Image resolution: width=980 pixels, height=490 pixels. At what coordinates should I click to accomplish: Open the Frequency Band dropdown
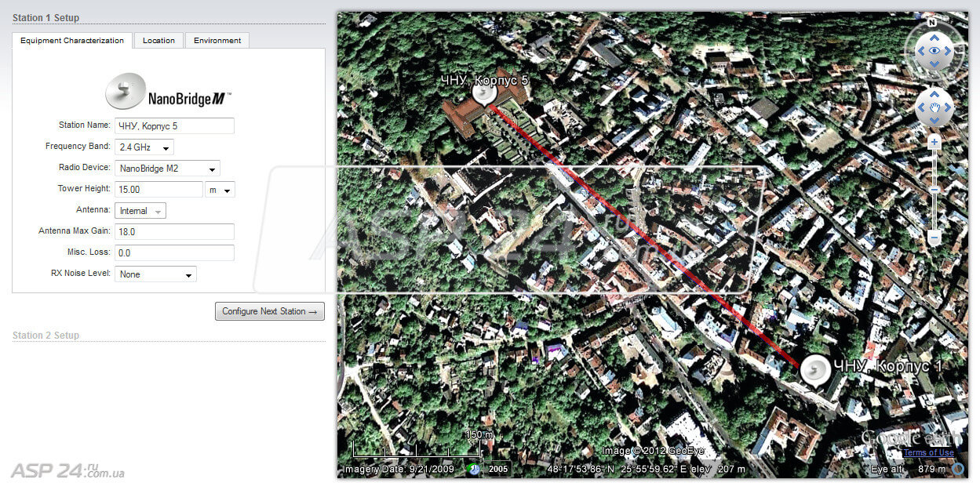click(x=144, y=147)
